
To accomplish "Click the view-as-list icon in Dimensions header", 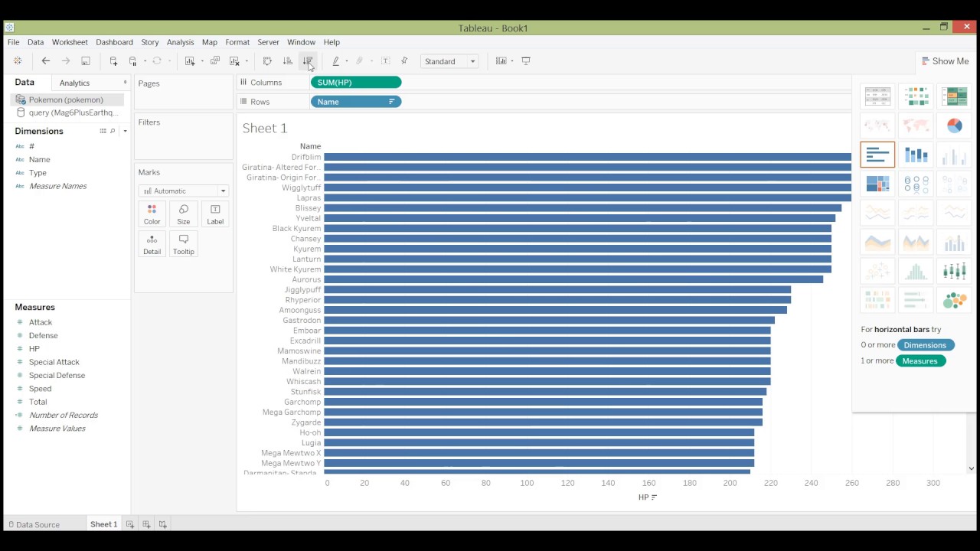I will pos(103,131).
